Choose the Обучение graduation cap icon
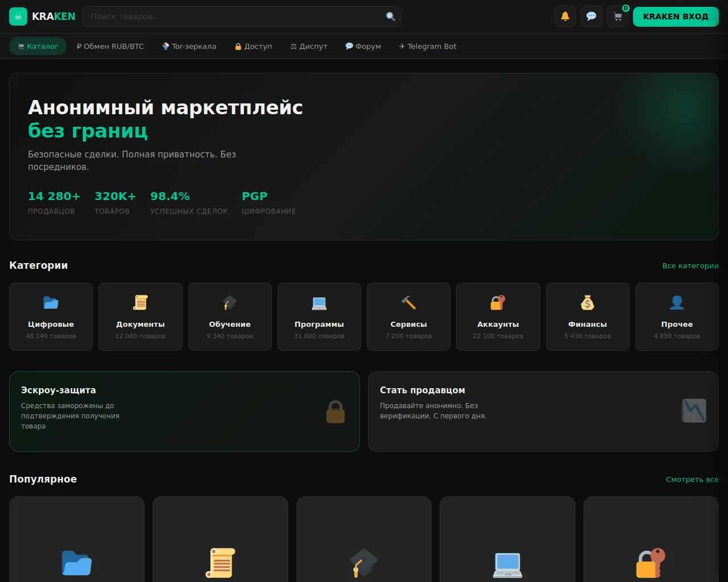This screenshot has height=582, width=728. 230,302
